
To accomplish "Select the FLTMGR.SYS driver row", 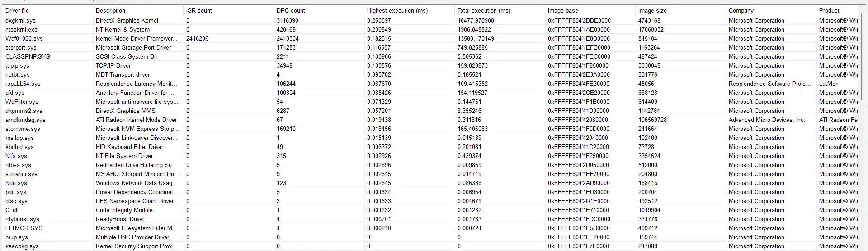I will (430, 228).
